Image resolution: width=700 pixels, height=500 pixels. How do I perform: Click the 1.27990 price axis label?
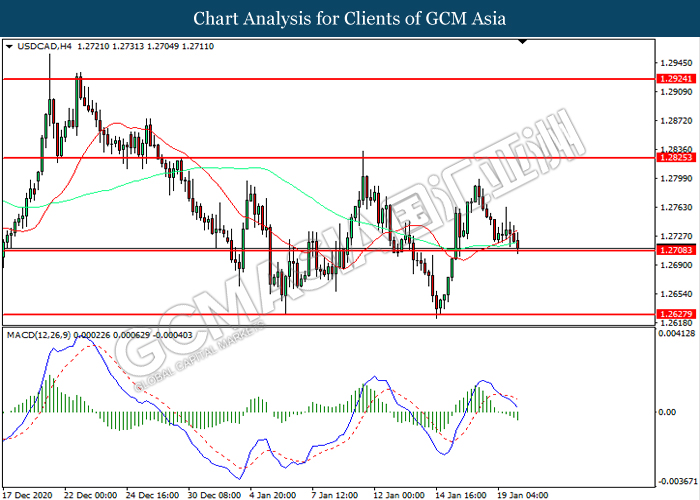(676, 179)
